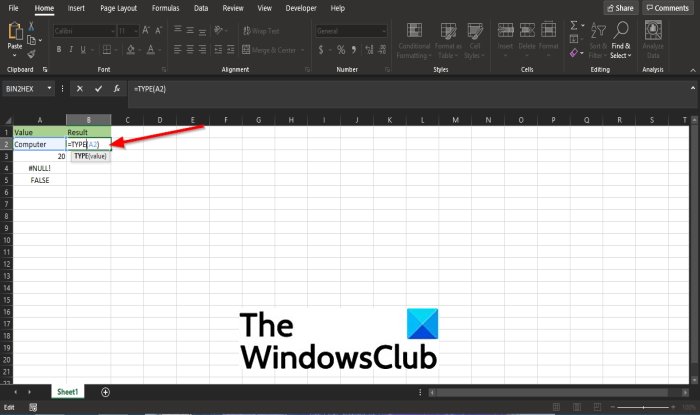700x415 pixels.
Task: Open the font size dropdown
Action: tap(136, 31)
